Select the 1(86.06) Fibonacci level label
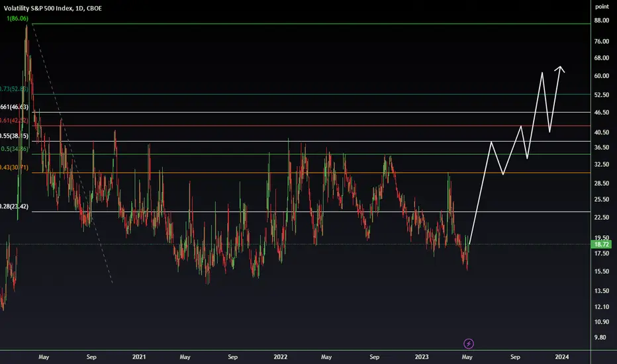 coord(17,19)
